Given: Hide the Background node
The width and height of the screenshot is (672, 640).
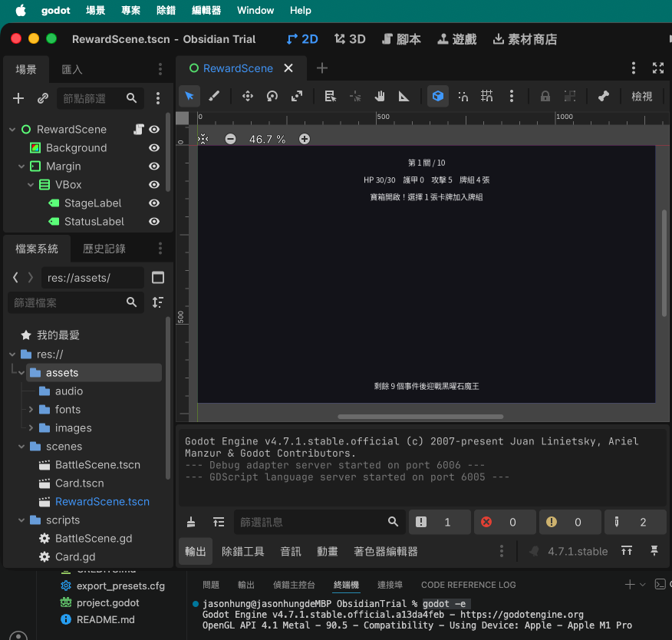Looking at the screenshot, I should point(154,147).
